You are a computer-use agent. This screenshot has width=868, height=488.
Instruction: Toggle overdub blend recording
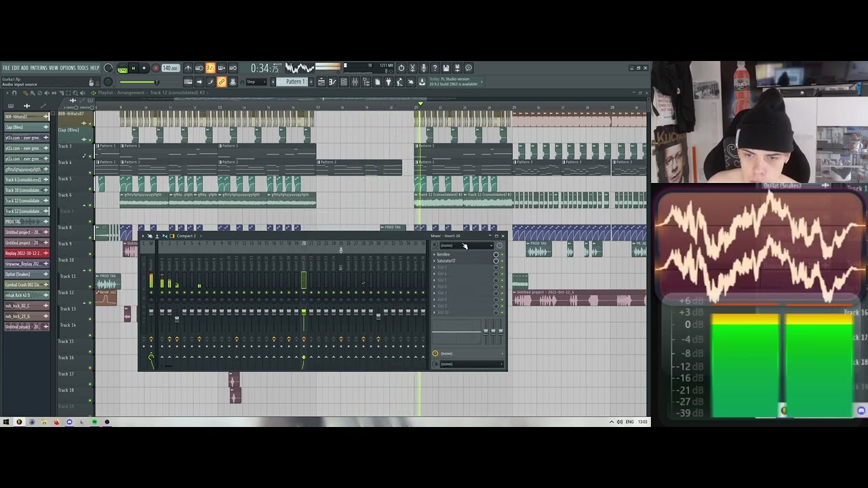[x=222, y=68]
